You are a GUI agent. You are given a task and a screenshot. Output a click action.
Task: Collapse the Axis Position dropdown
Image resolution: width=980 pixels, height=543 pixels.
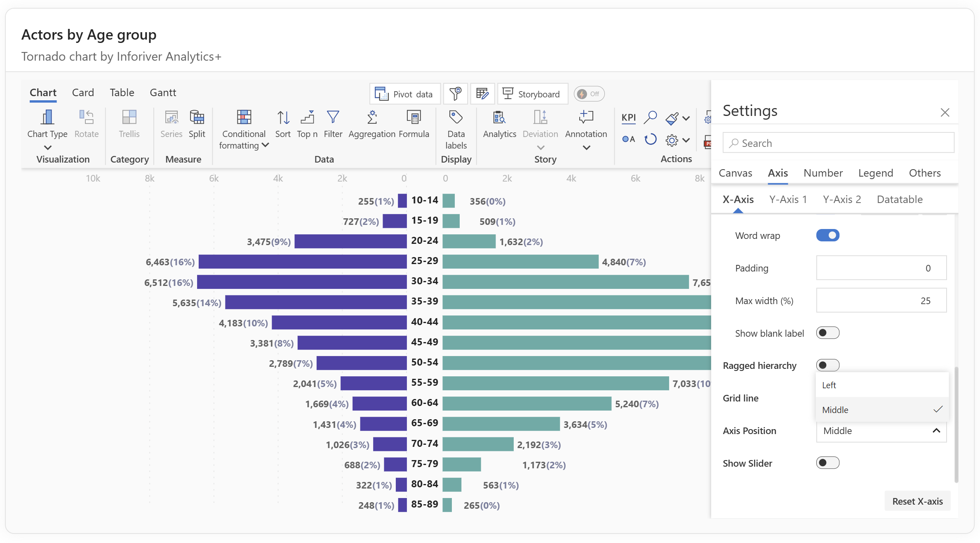pos(936,431)
